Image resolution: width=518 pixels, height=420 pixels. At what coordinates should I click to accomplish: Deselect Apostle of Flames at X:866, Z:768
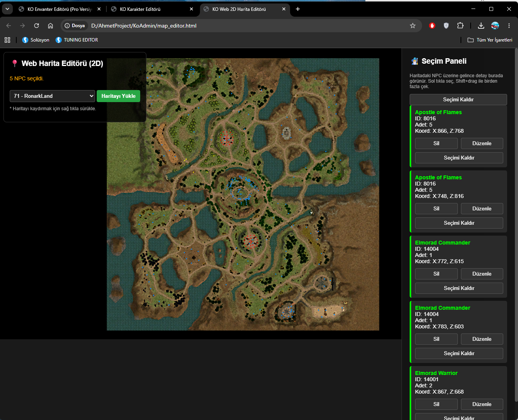coord(459,158)
